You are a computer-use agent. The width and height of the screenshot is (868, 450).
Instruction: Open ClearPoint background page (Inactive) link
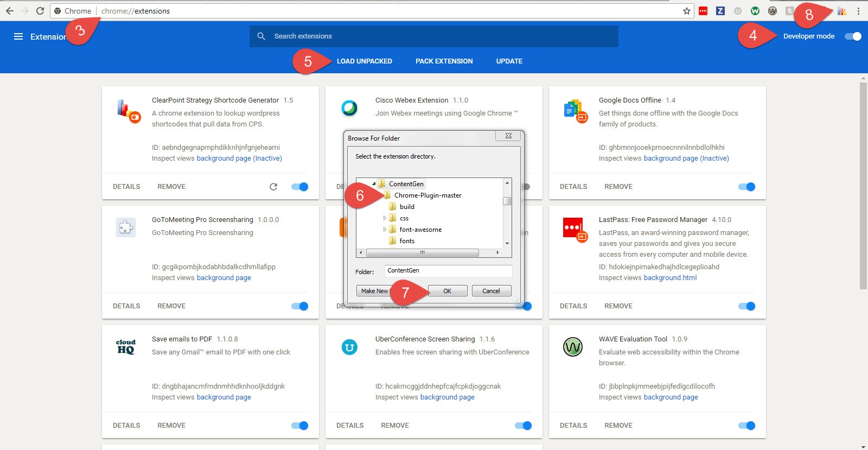[239, 159]
